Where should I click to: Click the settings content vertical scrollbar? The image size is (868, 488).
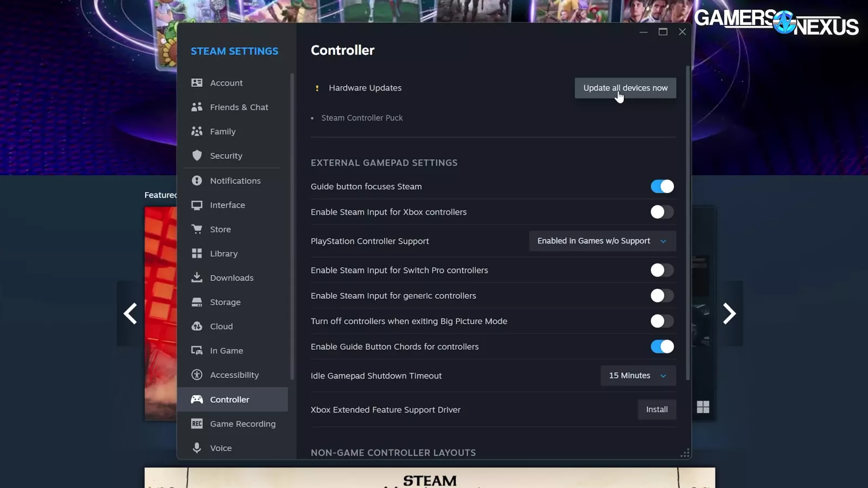[688, 223]
